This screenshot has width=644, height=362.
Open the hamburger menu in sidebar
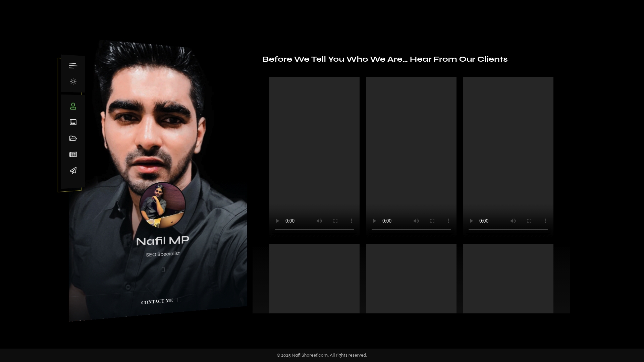point(73,66)
